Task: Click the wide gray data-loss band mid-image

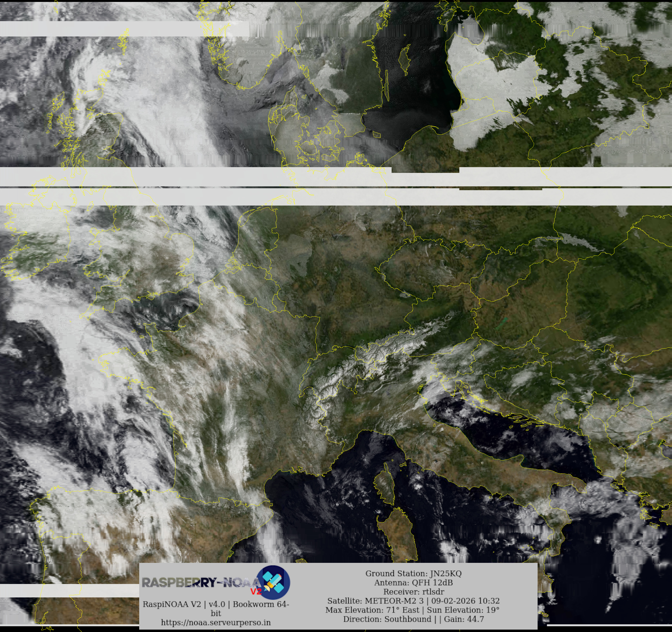Action: (203, 176)
